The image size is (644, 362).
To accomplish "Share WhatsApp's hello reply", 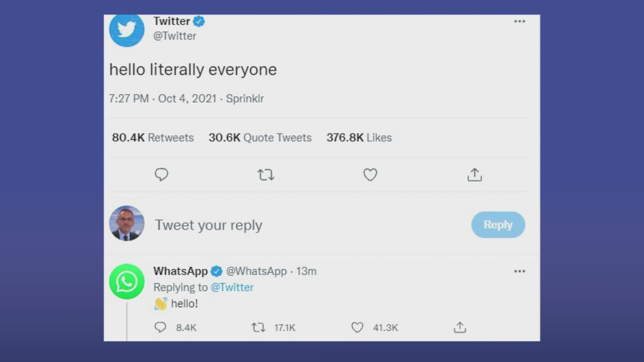I will point(460,327).
